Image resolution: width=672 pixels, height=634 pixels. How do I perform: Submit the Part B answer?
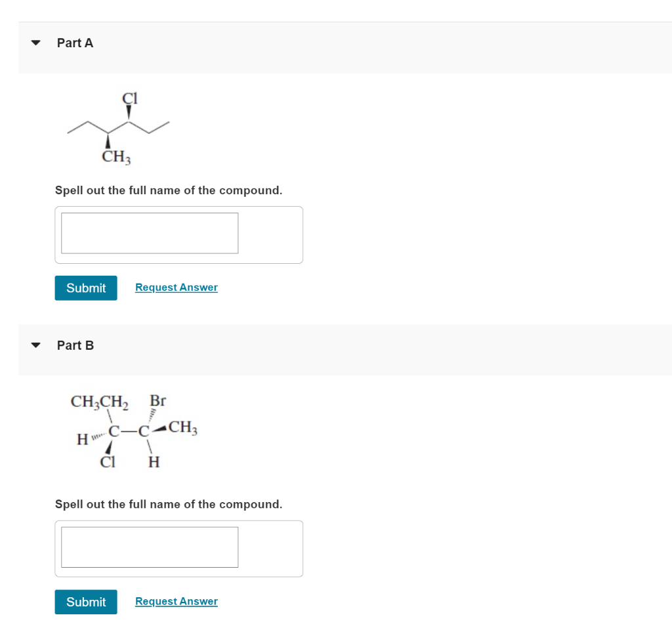point(85,601)
